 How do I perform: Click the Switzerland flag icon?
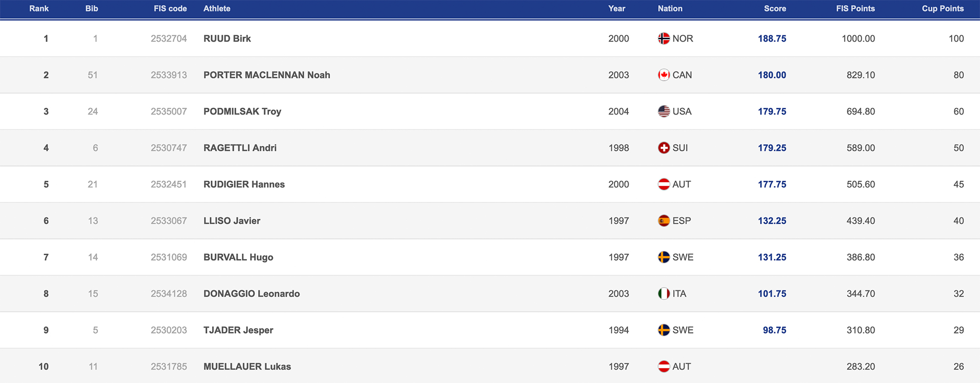pyautogui.click(x=663, y=148)
